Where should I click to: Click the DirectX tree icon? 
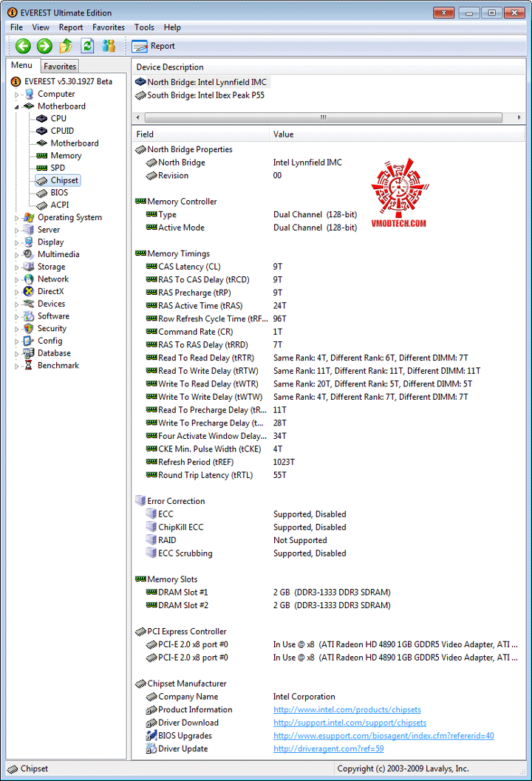(29, 291)
